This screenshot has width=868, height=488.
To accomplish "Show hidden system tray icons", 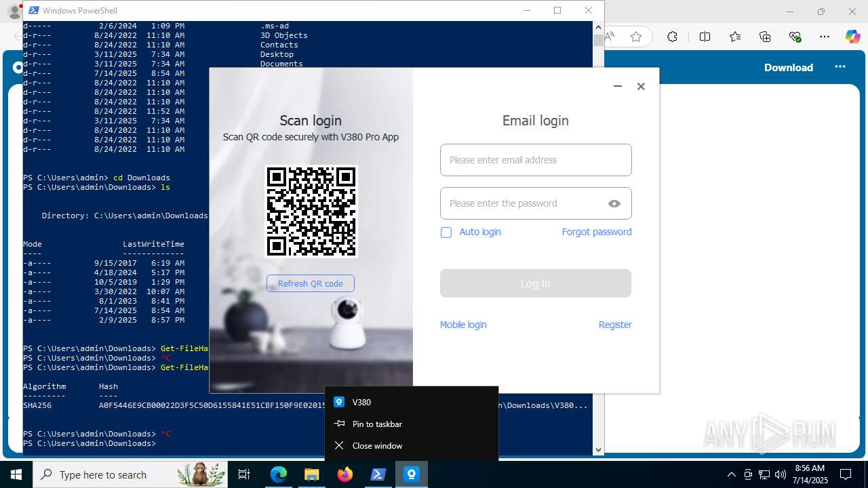I will [x=731, y=474].
